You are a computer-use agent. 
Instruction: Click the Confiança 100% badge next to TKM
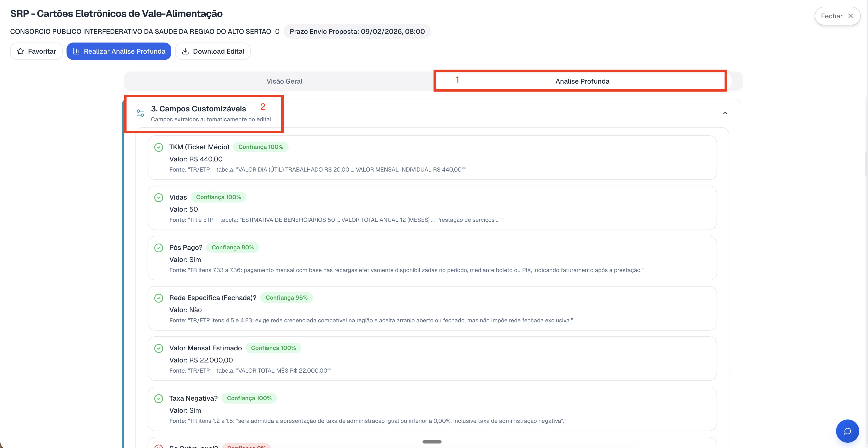coord(261,147)
